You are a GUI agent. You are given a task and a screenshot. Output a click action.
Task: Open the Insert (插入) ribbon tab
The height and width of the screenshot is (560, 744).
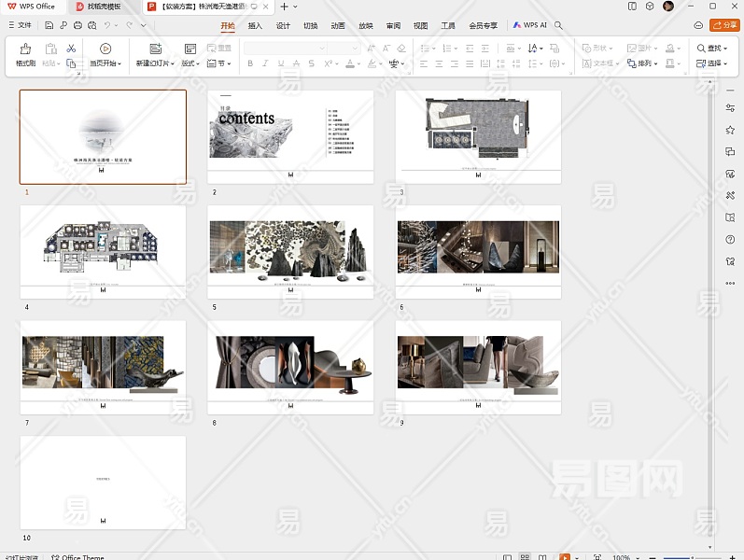(255, 25)
